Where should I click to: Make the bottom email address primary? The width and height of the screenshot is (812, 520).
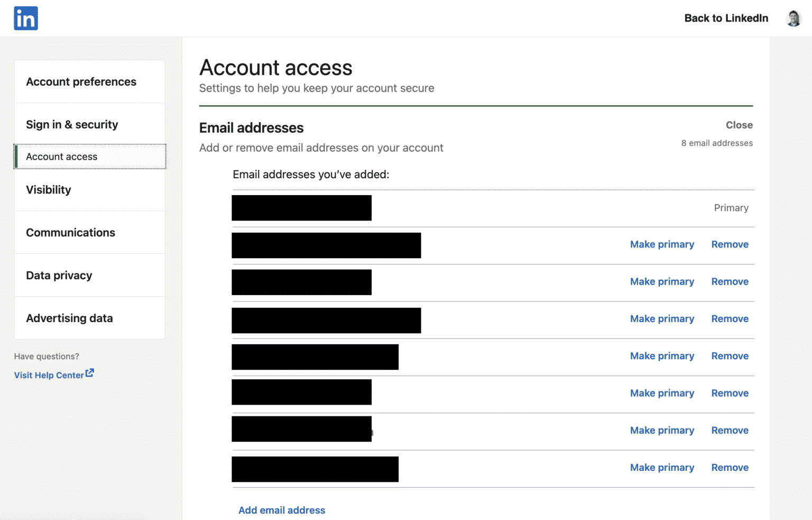pyautogui.click(x=662, y=467)
